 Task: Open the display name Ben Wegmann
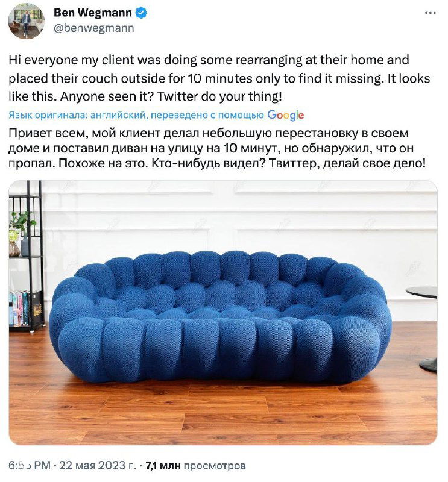[93, 13]
